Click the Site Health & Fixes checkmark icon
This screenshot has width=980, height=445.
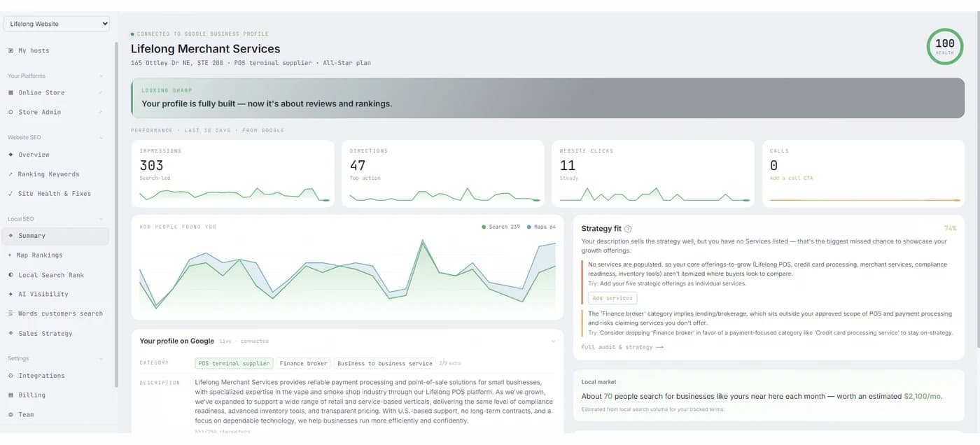click(10, 194)
